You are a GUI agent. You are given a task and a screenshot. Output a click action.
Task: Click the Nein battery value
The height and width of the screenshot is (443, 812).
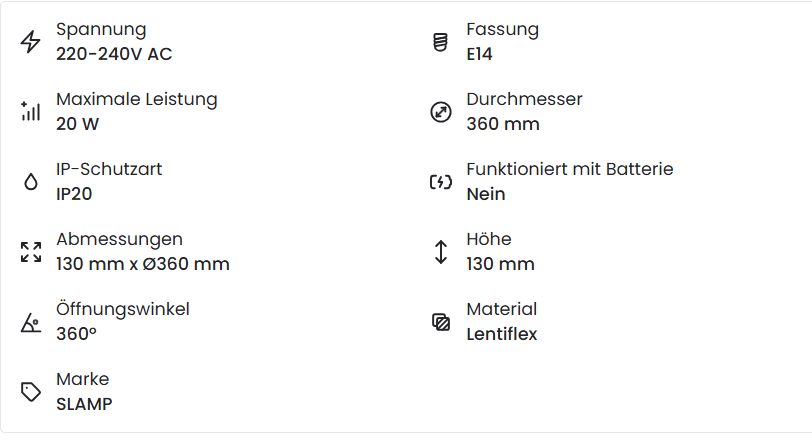[486, 194]
